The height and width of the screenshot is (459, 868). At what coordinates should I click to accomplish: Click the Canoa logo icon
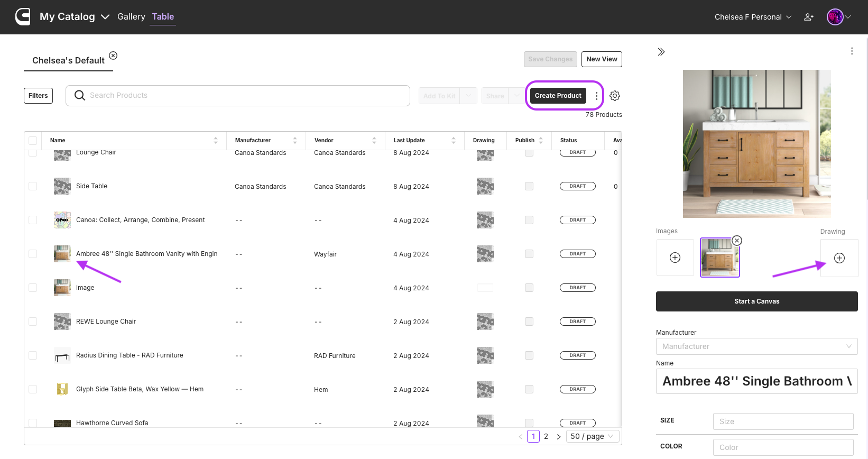pyautogui.click(x=23, y=17)
